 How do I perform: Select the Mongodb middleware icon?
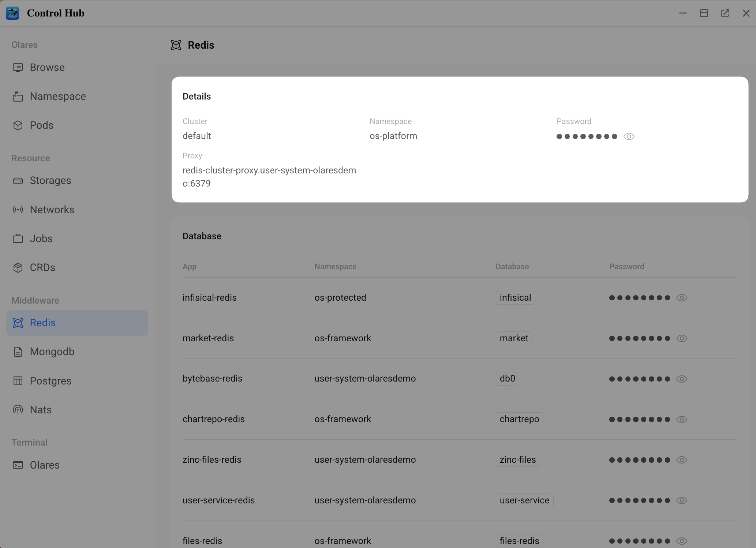18,352
